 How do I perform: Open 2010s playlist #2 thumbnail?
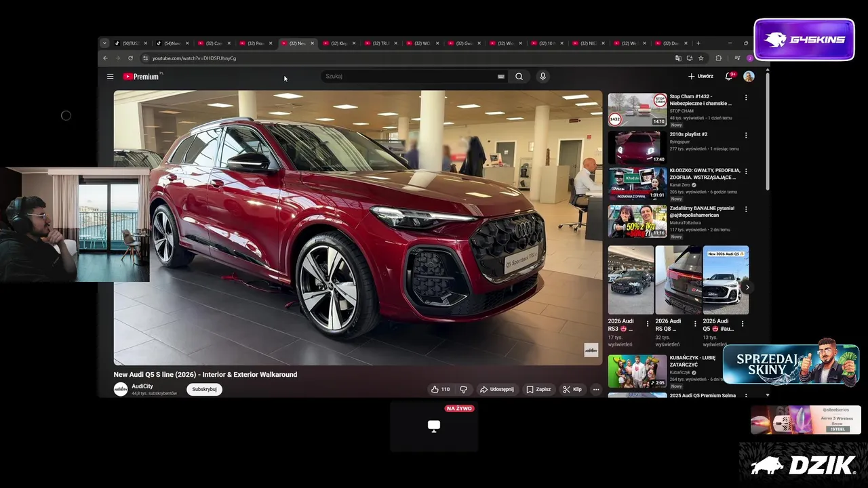[x=637, y=147]
